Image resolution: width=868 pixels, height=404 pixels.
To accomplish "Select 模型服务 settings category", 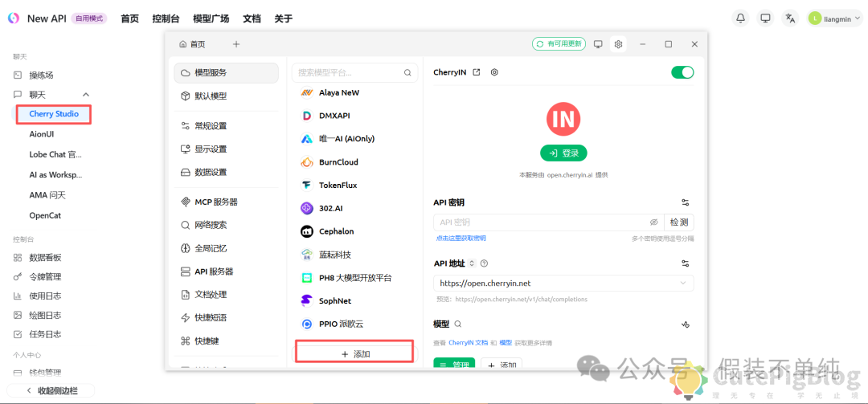I will click(226, 73).
